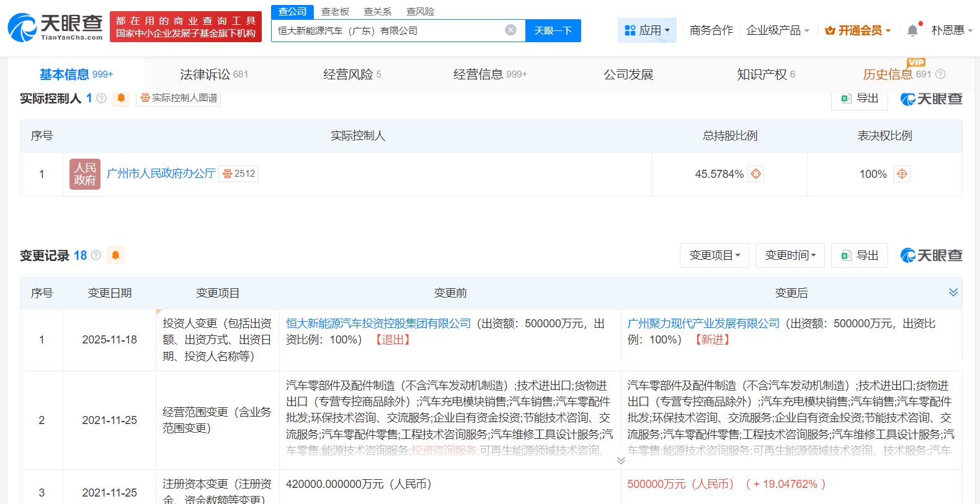Clear the search box with the X icon
Image resolution: width=980 pixels, height=504 pixels.
coord(510,30)
